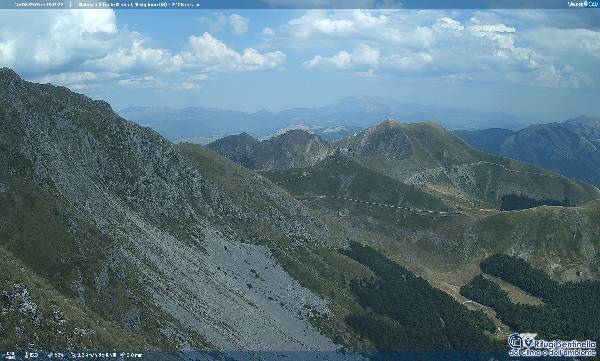Viewport: 600px width, 361px height.
Task: Click the wind speed icon in bottom bar
Action: pos(73,355)
